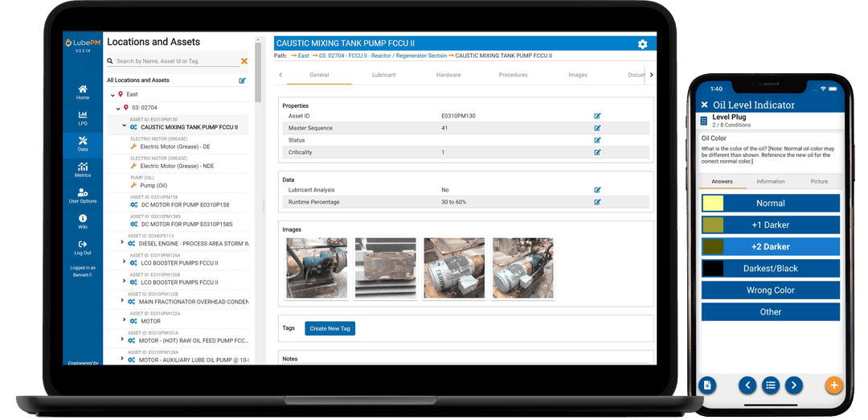Switch to the Hardware tab
868x420 pixels.
click(448, 75)
